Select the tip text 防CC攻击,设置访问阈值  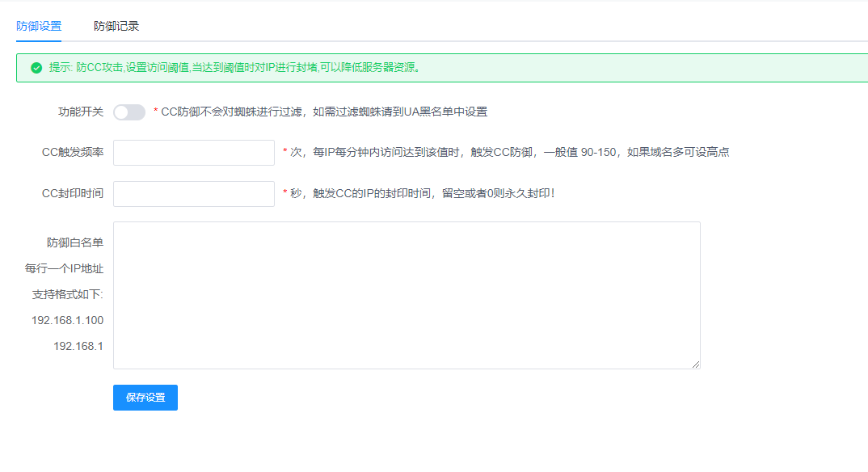tap(133, 68)
